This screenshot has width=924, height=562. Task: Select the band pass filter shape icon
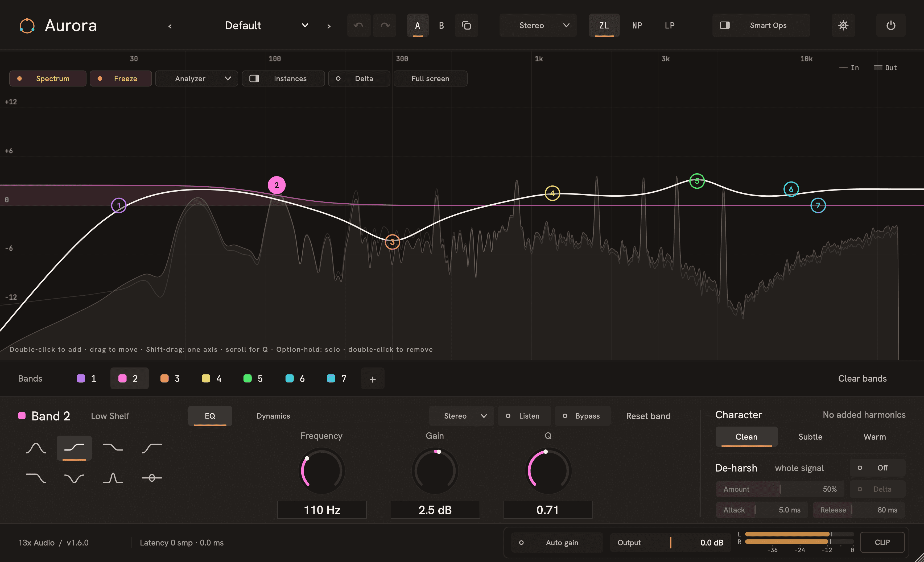113,478
